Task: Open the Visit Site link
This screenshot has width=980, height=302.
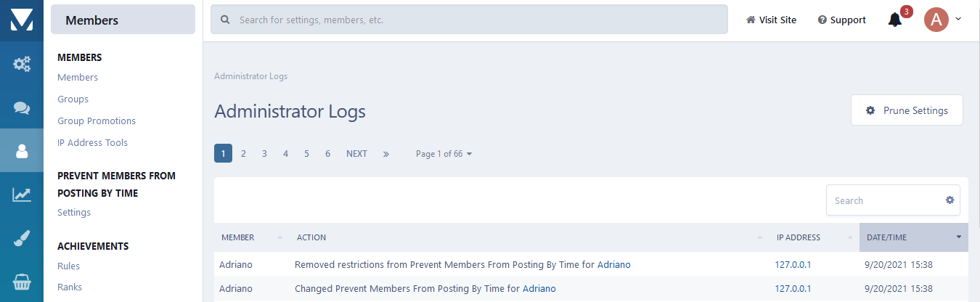Action: pyautogui.click(x=771, y=20)
